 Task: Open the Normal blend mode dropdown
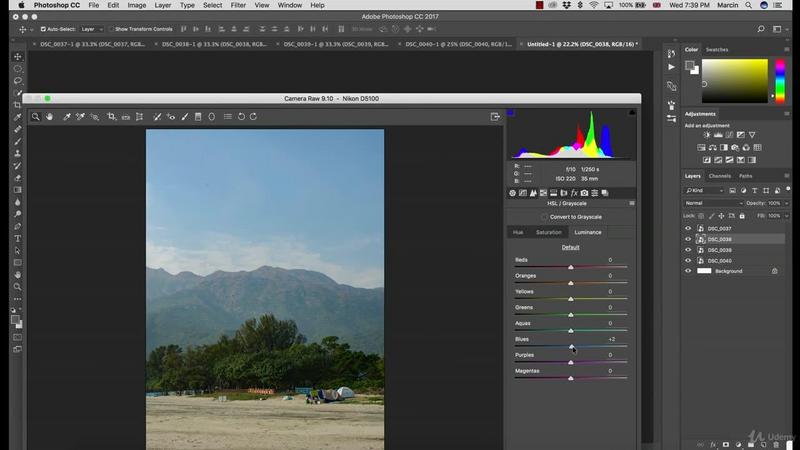[713, 203]
